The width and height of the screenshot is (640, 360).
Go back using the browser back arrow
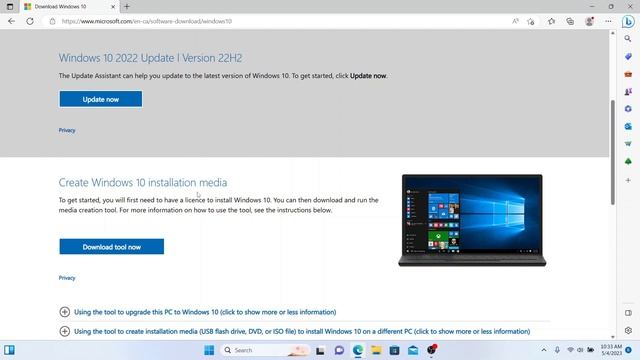click(x=11, y=21)
